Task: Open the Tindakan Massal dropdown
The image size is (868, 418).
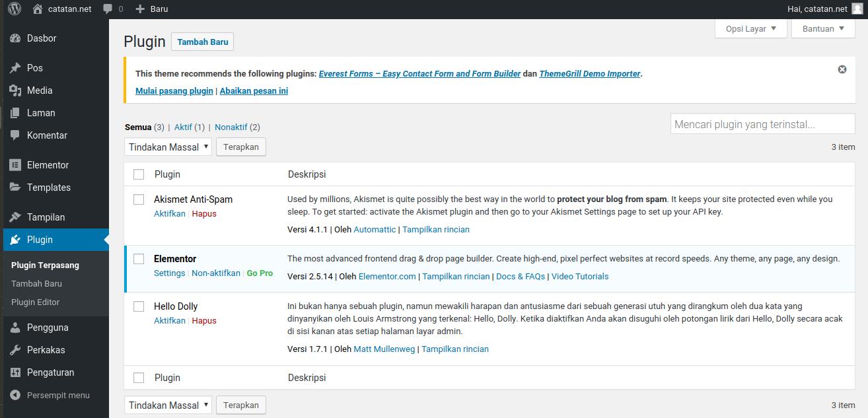Action: (168, 147)
